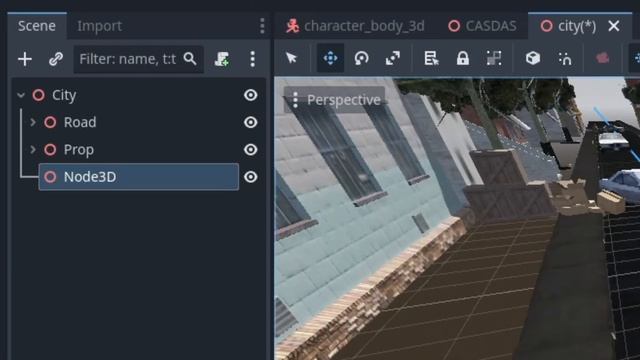Toggle visibility of City node

point(251,95)
